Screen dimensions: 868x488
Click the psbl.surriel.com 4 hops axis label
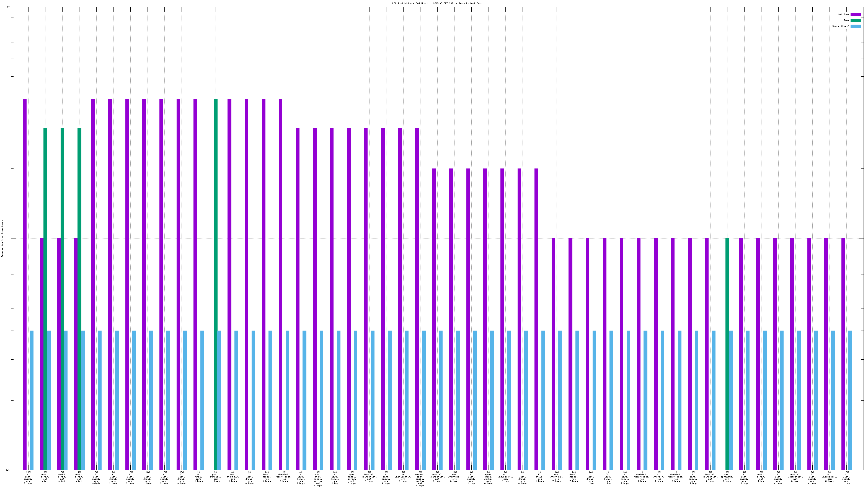215,477
